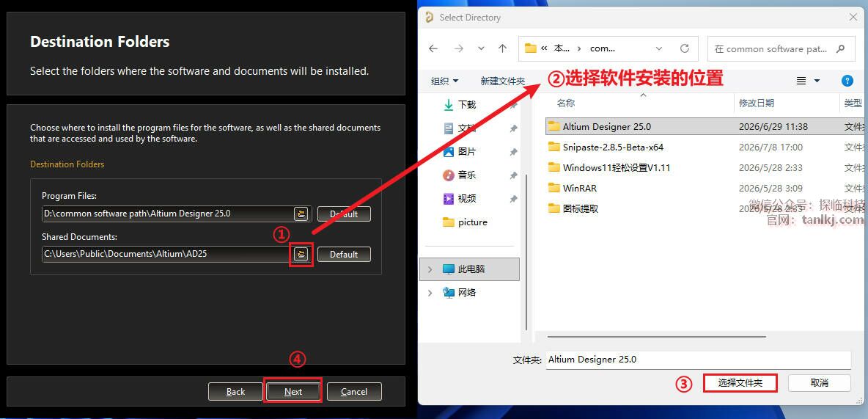The width and height of the screenshot is (868, 419).
Task: Confirm with the 选择文件夹 button
Action: (740, 383)
